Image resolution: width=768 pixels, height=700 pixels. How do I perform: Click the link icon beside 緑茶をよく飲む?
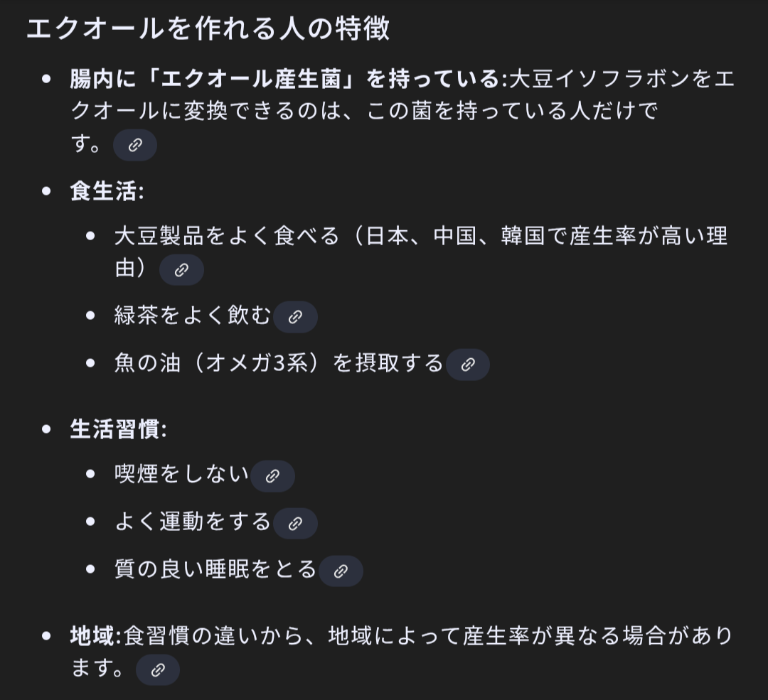click(x=295, y=317)
